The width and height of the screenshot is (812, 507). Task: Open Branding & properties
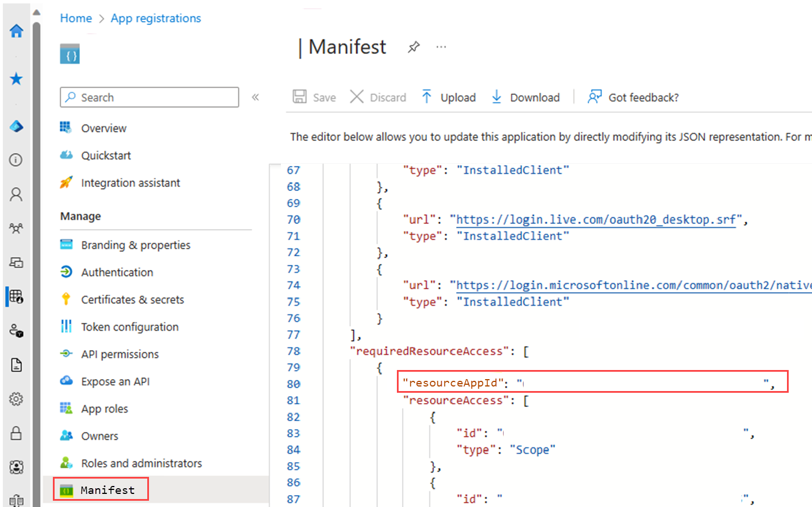click(x=135, y=245)
